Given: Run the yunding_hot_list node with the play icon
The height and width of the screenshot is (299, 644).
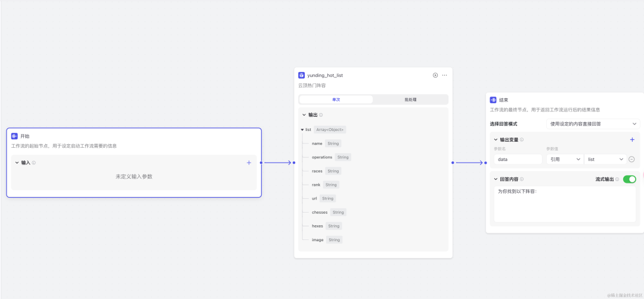Looking at the screenshot, I should tap(435, 75).
